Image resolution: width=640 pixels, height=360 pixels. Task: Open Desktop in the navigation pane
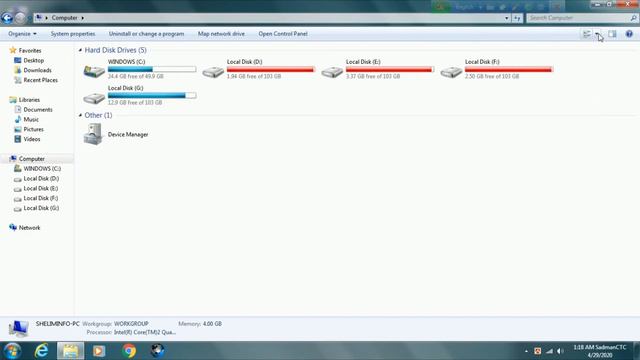click(x=33, y=60)
